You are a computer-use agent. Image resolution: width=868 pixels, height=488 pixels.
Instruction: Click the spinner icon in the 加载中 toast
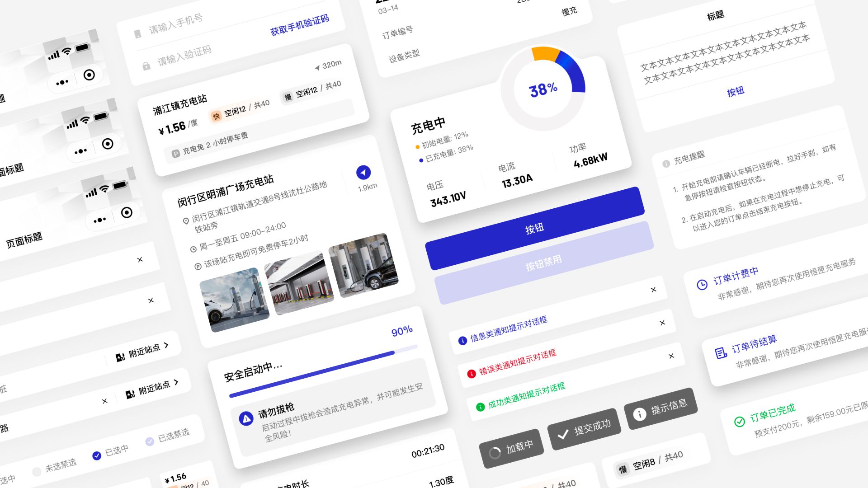tap(495, 453)
